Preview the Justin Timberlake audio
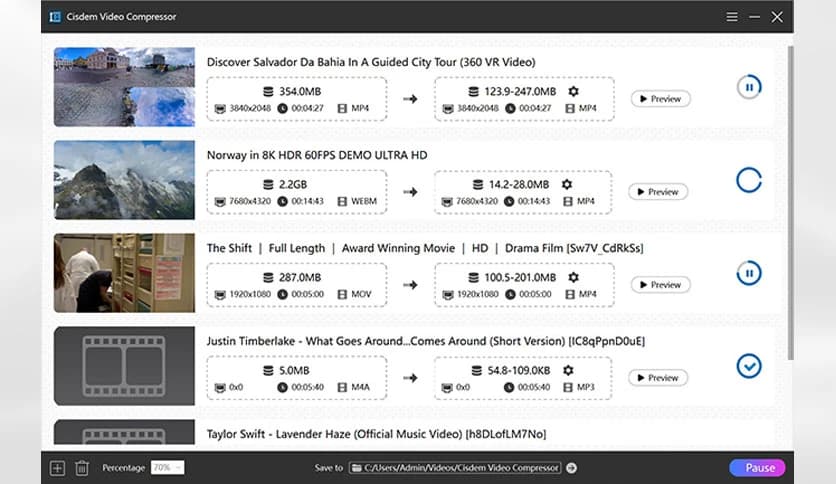Image resolution: width=836 pixels, height=484 pixels. tap(658, 378)
